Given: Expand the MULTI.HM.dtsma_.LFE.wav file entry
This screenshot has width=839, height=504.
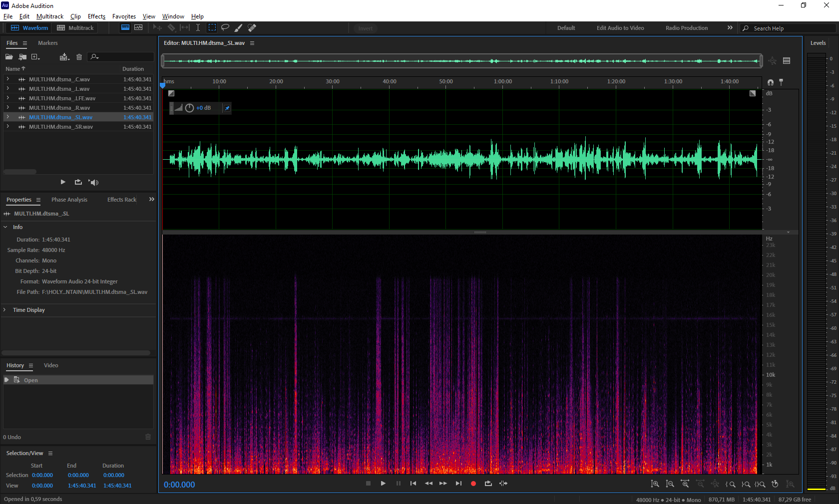Looking at the screenshot, I should (7, 98).
